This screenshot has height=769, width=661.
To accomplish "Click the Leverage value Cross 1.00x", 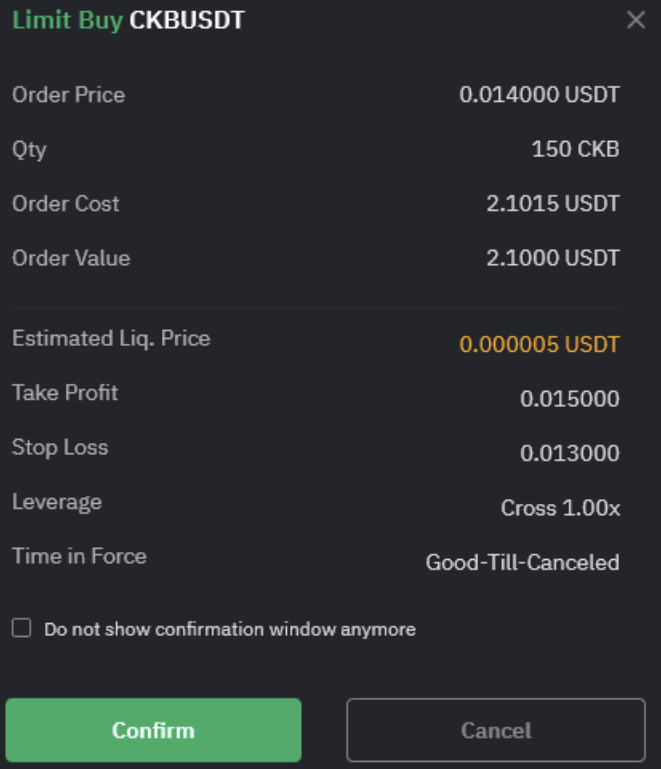I will point(560,508).
